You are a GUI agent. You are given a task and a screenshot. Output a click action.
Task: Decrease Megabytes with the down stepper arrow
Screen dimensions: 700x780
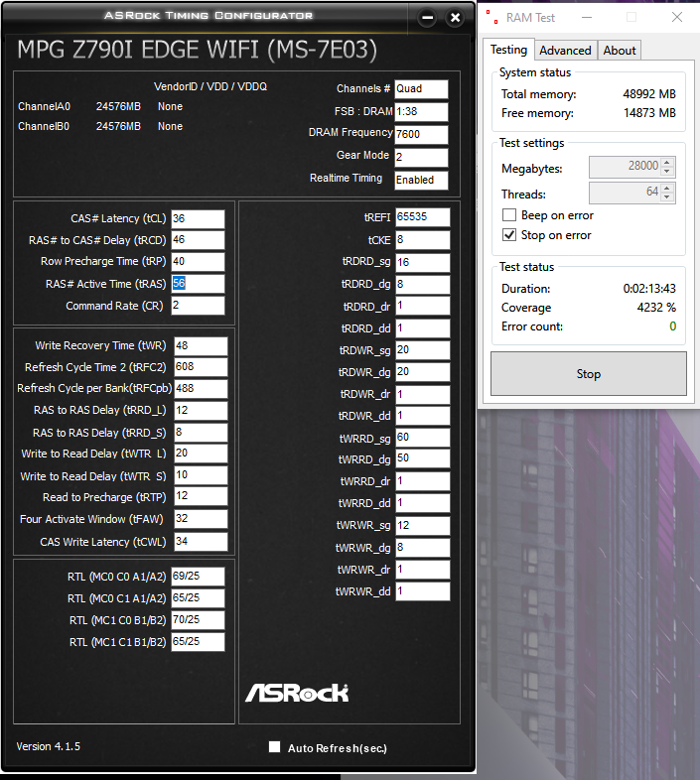coord(667,171)
